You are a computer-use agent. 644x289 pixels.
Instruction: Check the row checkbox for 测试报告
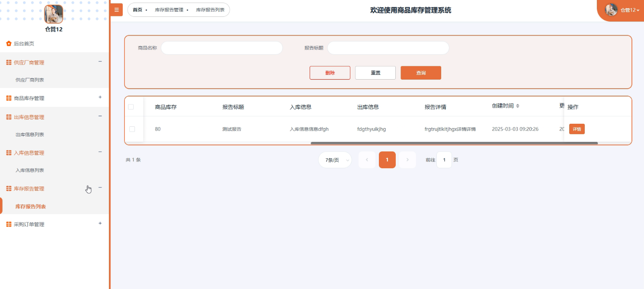tap(132, 129)
